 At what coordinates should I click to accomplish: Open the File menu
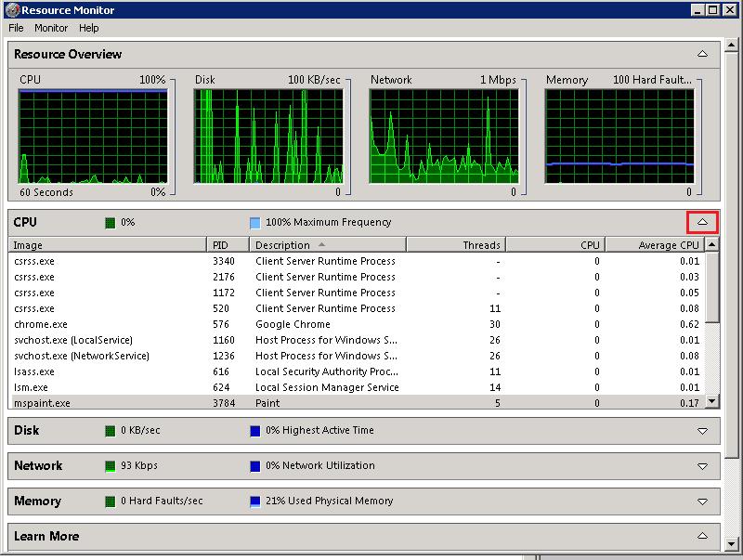click(x=16, y=28)
